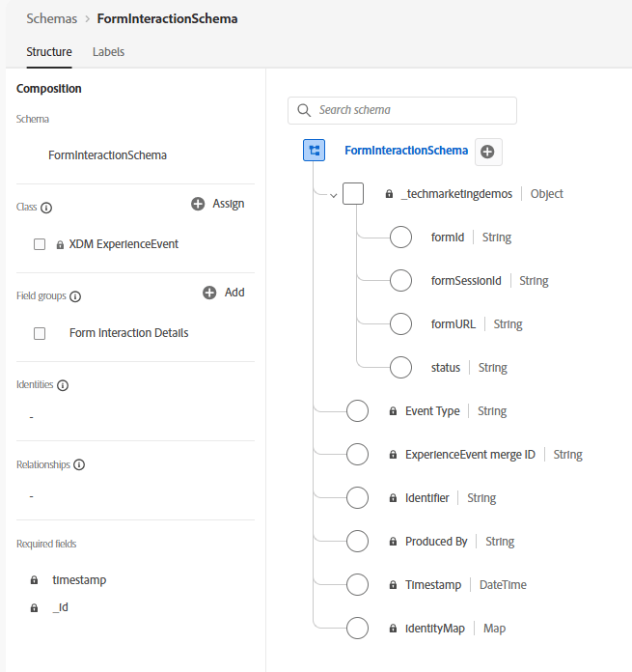Check the Form Interaction Details checkbox

[40, 333]
